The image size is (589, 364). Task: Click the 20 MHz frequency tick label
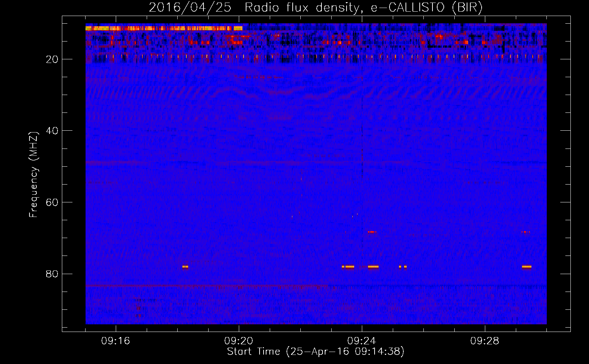pos(52,59)
